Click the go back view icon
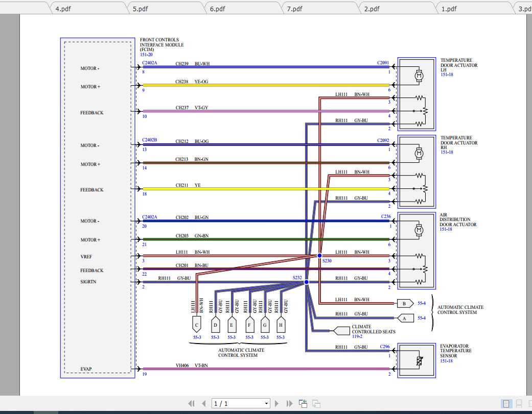 pos(303,403)
